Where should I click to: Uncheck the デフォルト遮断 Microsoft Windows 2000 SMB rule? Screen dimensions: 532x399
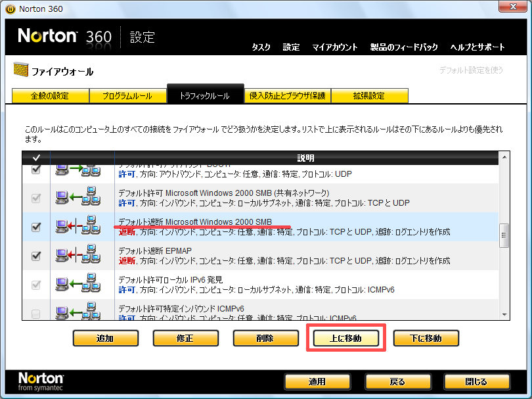[36, 227]
